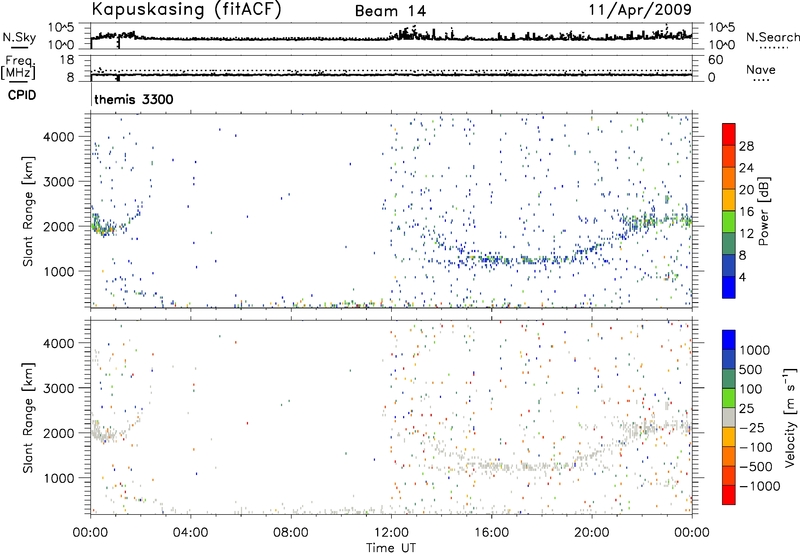Select the Freq. [MHz] axis label
This screenshot has height=554, width=800.
[x=19, y=67]
